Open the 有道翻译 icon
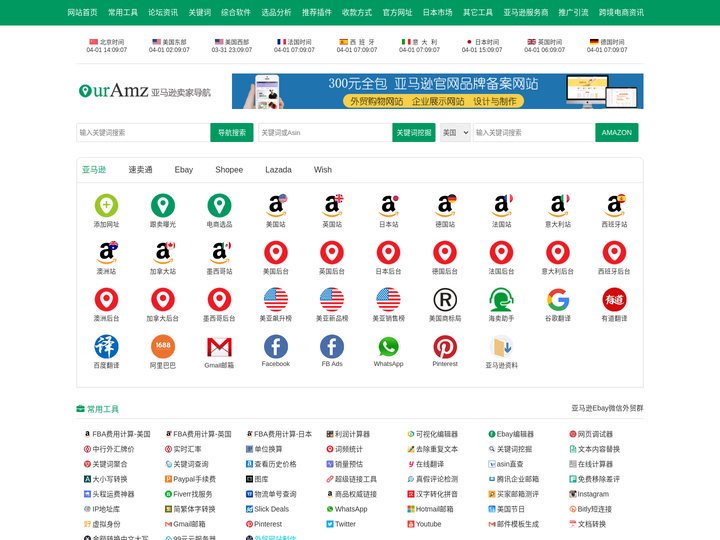The width and height of the screenshot is (720, 540). point(614,299)
